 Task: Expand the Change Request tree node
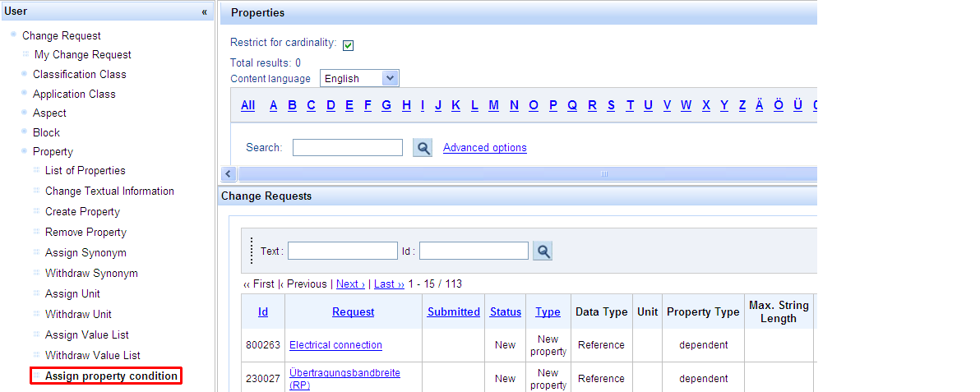(x=14, y=35)
